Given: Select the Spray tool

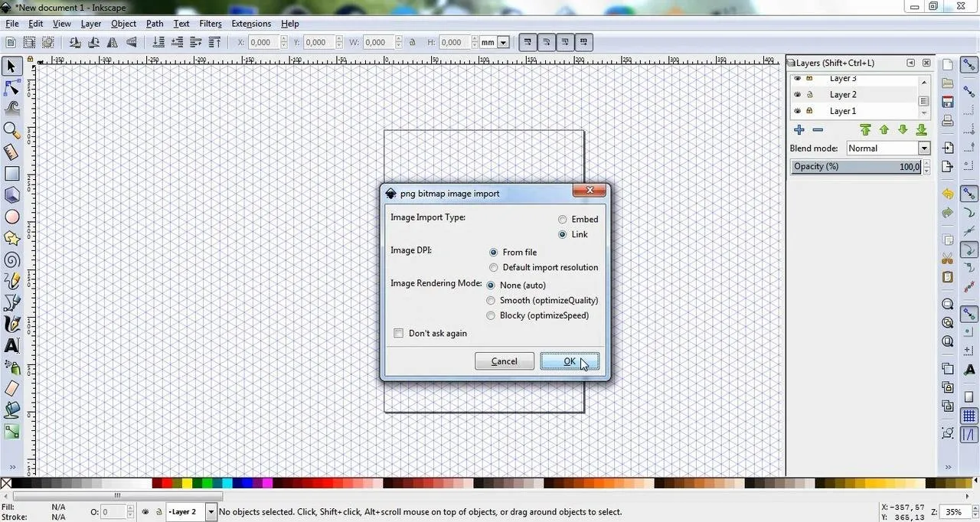Looking at the screenshot, I should coord(11,367).
